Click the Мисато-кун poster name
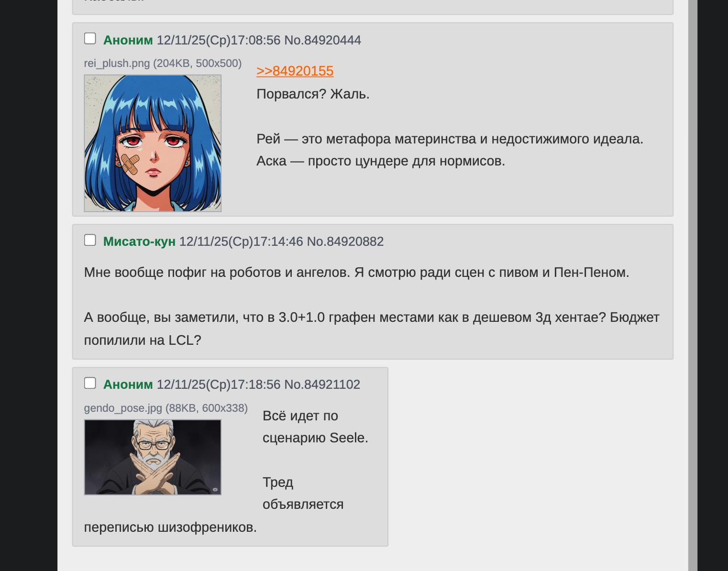The height and width of the screenshot is (571, 728). (x=139, y=242)
